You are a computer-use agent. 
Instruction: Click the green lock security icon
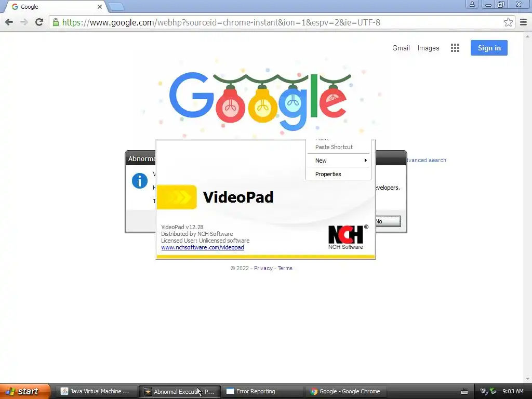click(x=56, y=22)
